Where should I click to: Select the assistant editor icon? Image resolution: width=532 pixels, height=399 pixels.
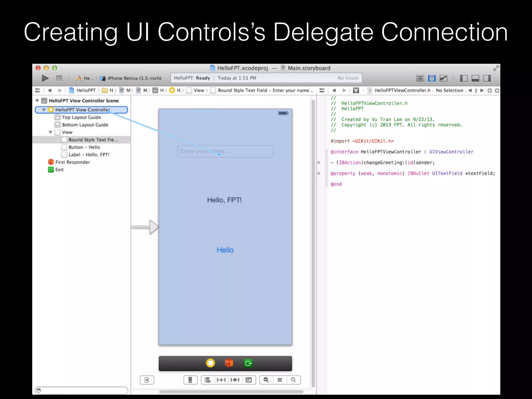pos(432,78)
